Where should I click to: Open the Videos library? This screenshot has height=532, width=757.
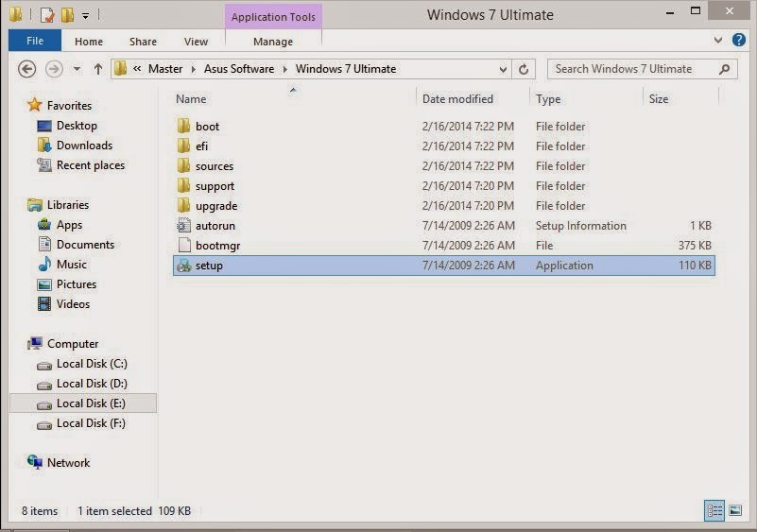coord(73,304)
